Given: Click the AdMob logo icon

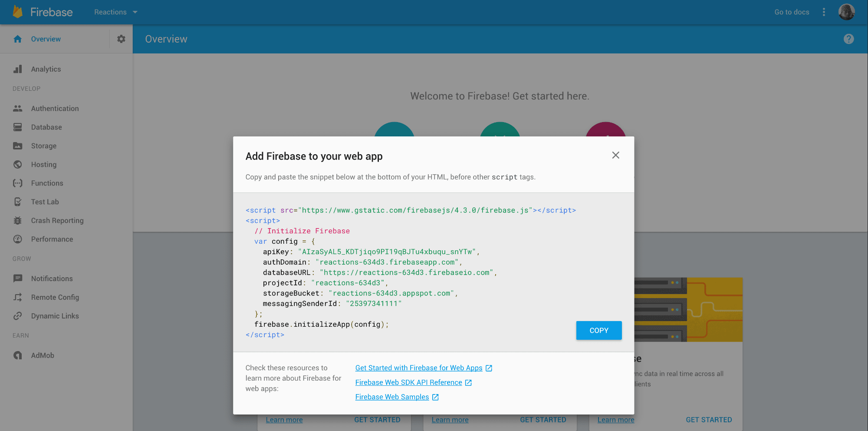Looking at the screenshot, I should [18, 355].
